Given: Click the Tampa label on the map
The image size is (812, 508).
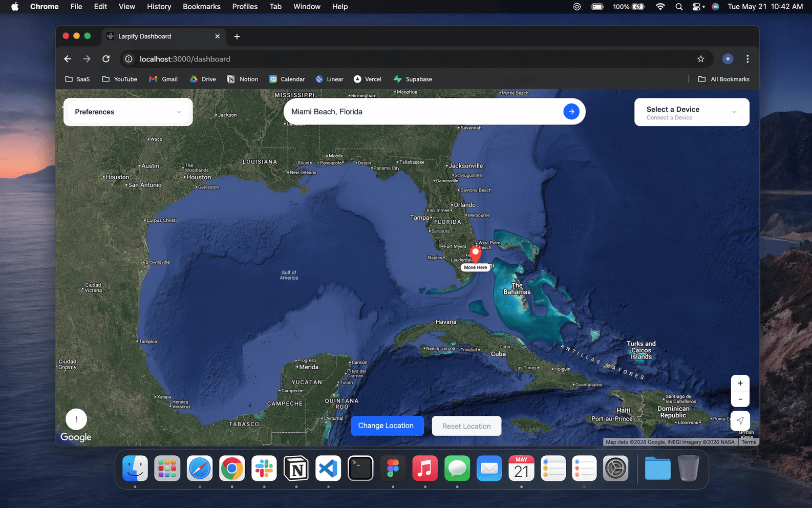Looking at the screenshot, I should pyautogui.click(x=420, y=218).
